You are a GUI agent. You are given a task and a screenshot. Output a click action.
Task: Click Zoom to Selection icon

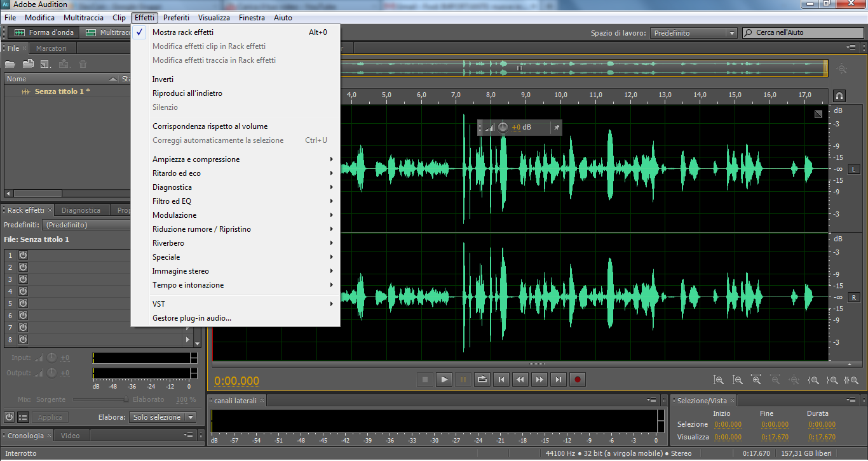851,380
